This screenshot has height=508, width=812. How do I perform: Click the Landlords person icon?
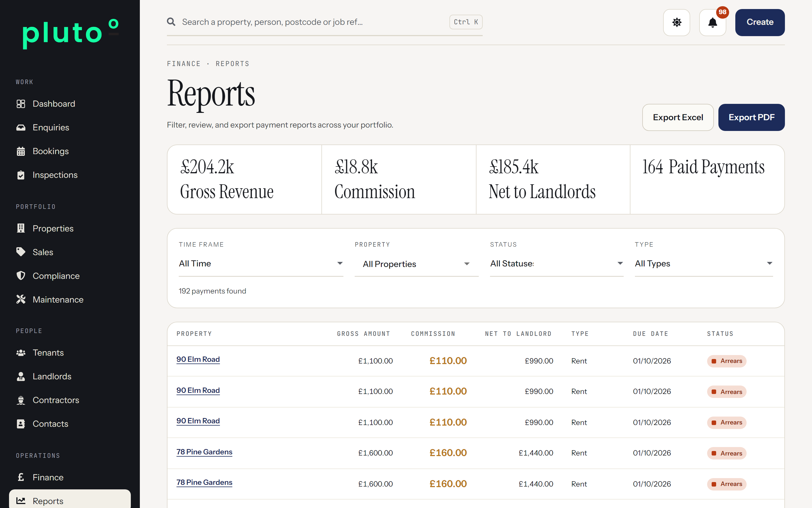click(21, 376)
